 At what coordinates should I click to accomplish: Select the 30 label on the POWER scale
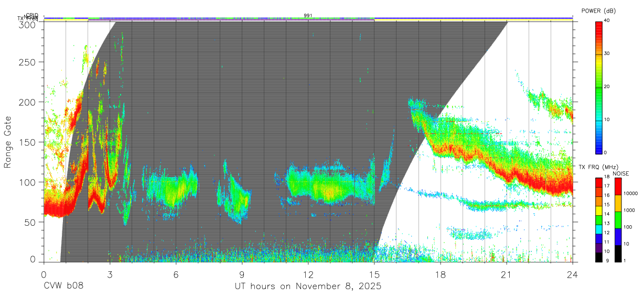607,54
